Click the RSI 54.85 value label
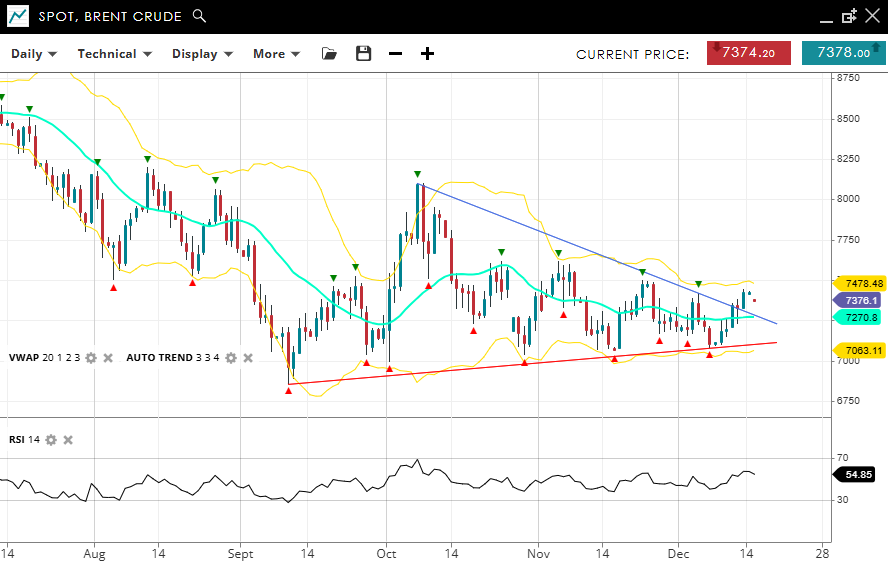Viewport: 888px width, 566px height. [859, 475]
